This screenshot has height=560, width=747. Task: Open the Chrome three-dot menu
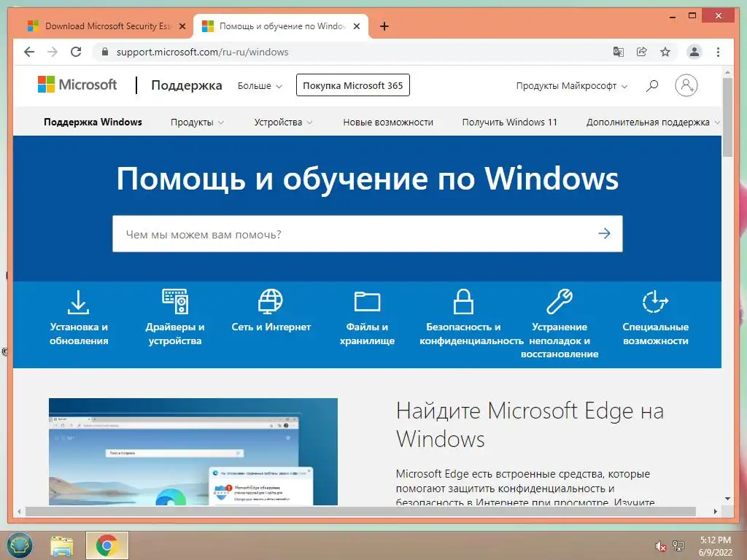719,52
